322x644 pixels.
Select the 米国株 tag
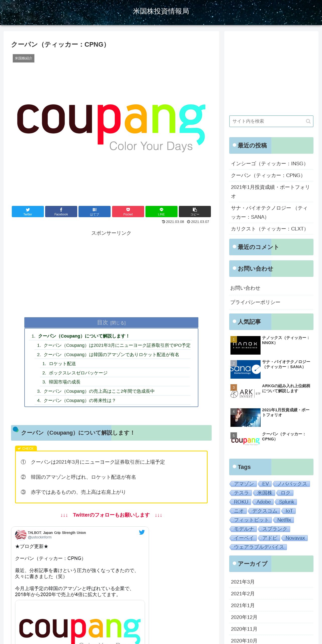pyautogui.click(x=264, y=493)
